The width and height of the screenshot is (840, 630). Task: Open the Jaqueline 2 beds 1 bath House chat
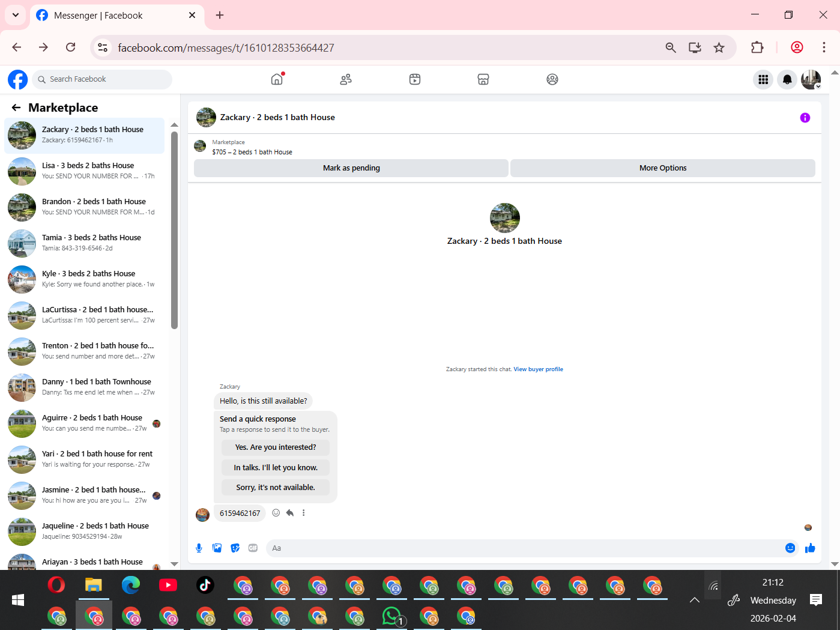pyautogui.click(x=85, y=532)
